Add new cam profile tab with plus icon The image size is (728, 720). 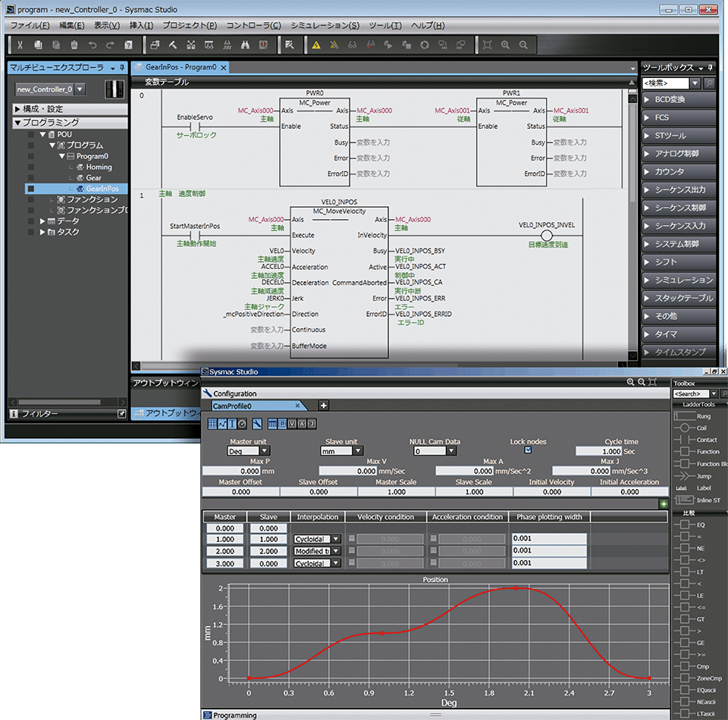(x=324, y=405)
